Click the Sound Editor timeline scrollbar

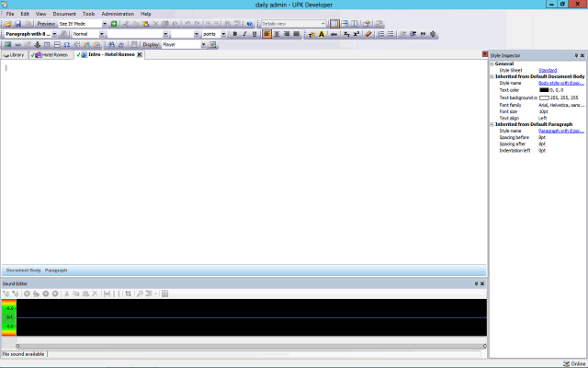pyautogui.click(x=251, y=346)
